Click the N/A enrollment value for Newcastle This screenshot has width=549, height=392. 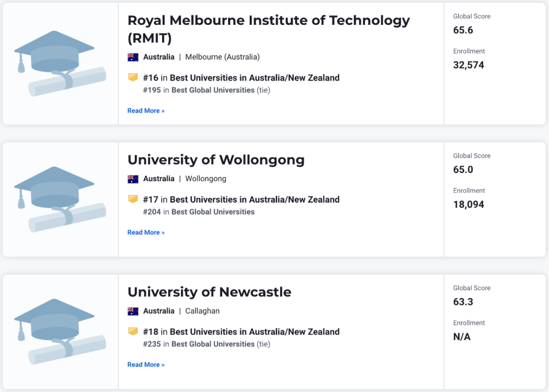[462, 337]
